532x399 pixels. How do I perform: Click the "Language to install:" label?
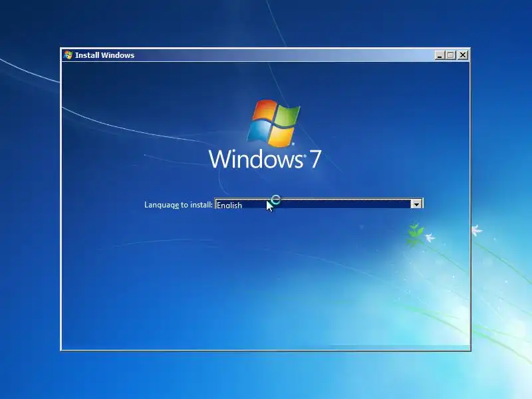tap(178, 205)
